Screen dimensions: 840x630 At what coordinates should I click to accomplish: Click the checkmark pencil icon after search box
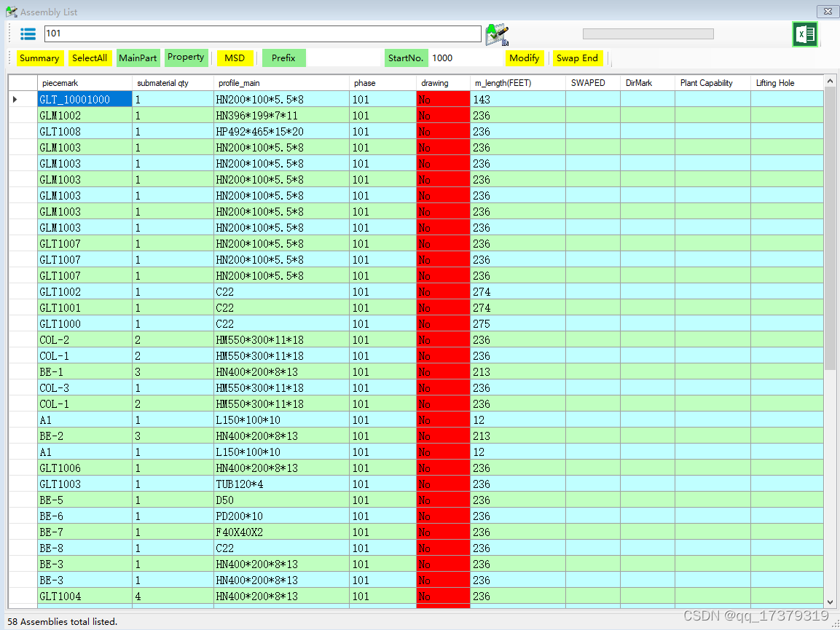497,34
